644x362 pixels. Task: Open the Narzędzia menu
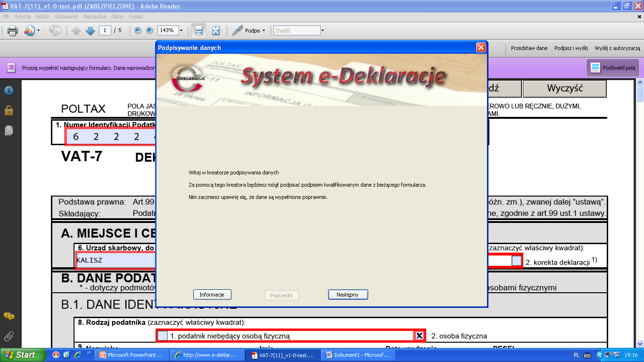94,16
